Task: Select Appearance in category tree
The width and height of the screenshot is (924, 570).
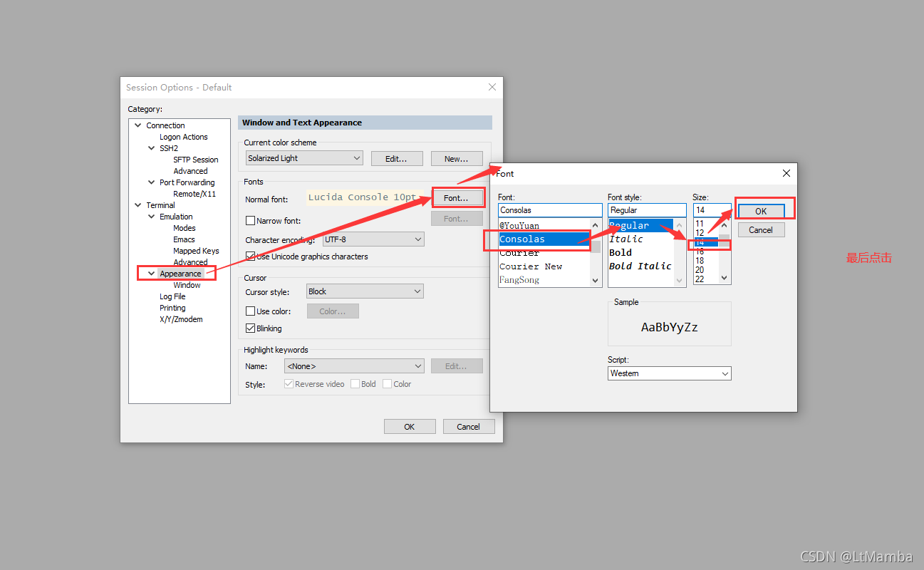Action: (x=180, y=274)
